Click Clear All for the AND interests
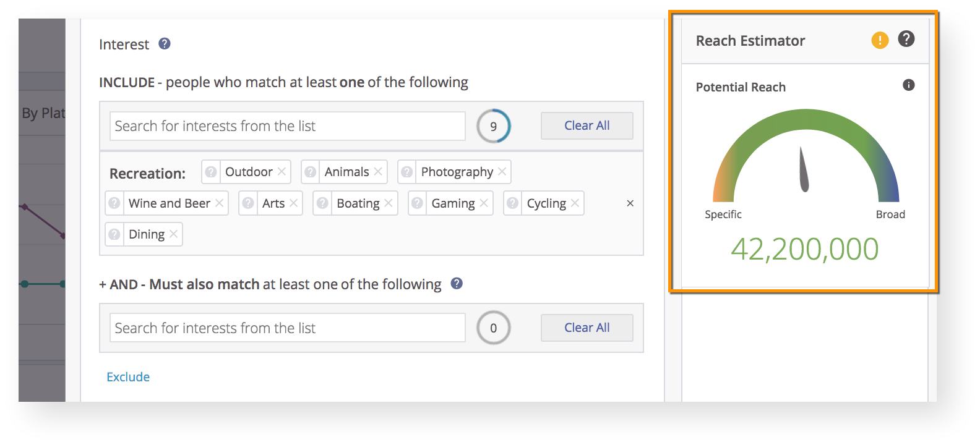 click(x=587, y=328)
